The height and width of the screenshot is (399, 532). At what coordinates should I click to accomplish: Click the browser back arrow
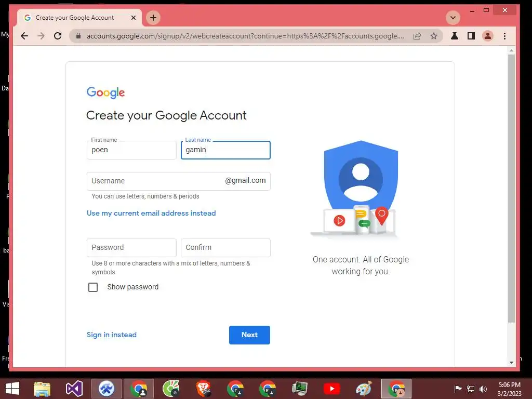(24, 36)
